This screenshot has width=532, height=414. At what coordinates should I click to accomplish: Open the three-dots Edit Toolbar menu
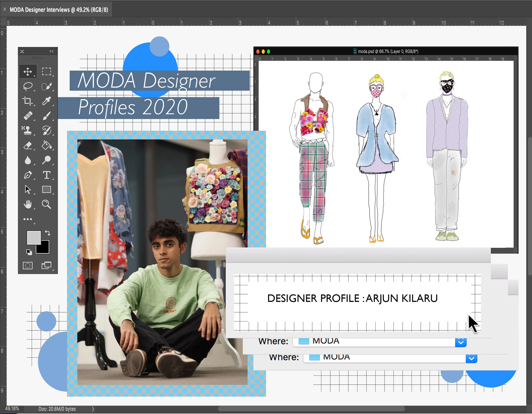tap(27, 219)
